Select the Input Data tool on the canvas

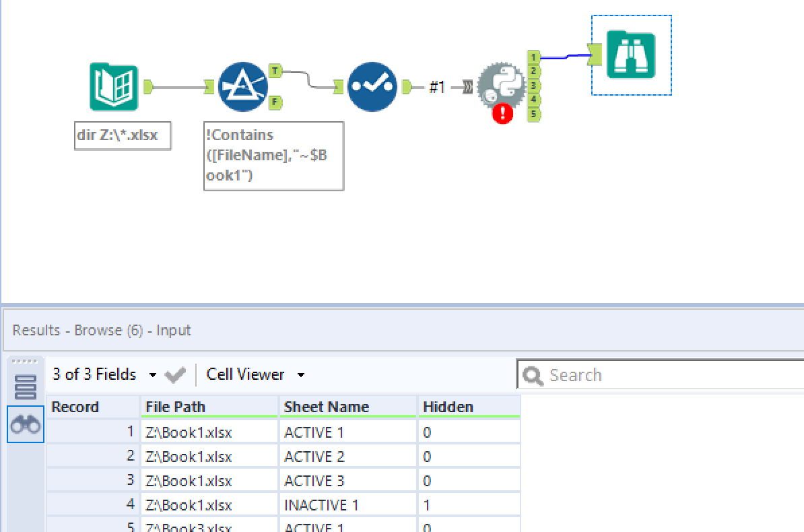(x=114, y=86)
